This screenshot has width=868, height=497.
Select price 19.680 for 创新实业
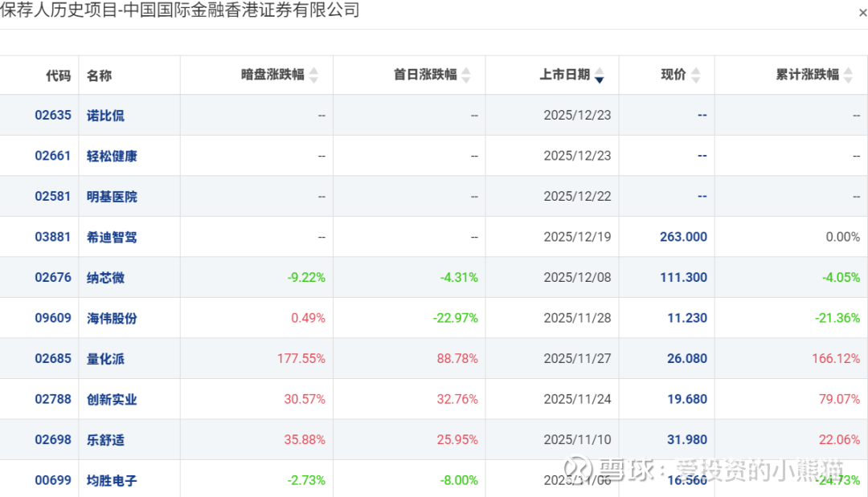click(x=687, y=399)
